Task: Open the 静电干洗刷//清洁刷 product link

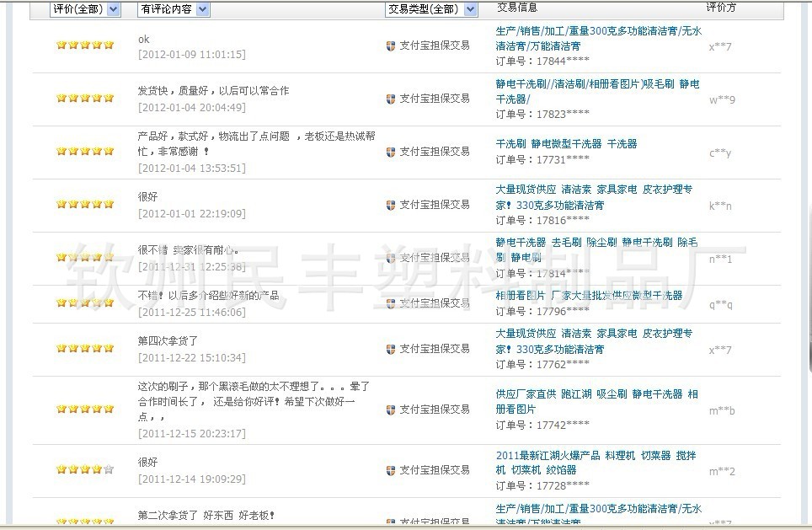Action: tap(596, 91)
